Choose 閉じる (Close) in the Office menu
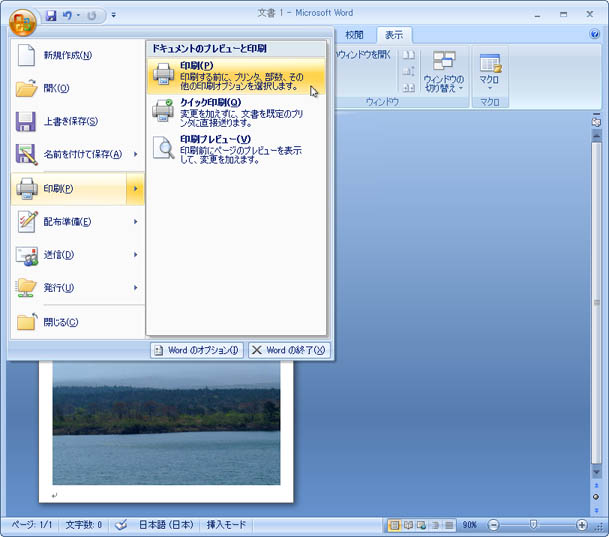 click(61, 322)
